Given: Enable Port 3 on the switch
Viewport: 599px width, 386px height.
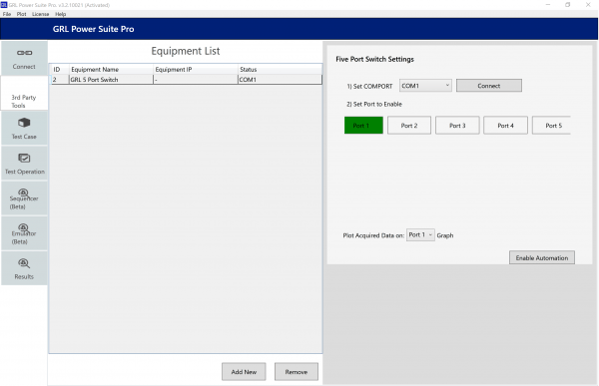Looking at the screenshot, I should (457, 125).
